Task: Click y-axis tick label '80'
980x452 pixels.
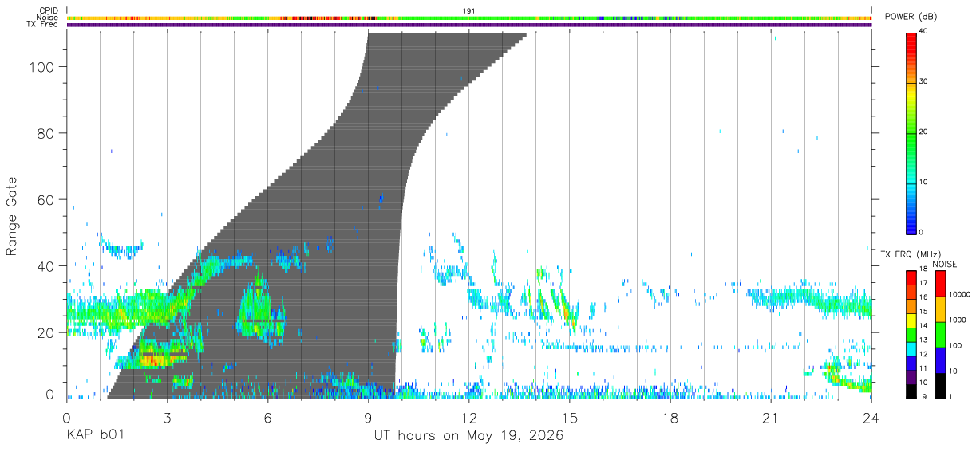Action: pyautogui.click(x=46, y=133)
